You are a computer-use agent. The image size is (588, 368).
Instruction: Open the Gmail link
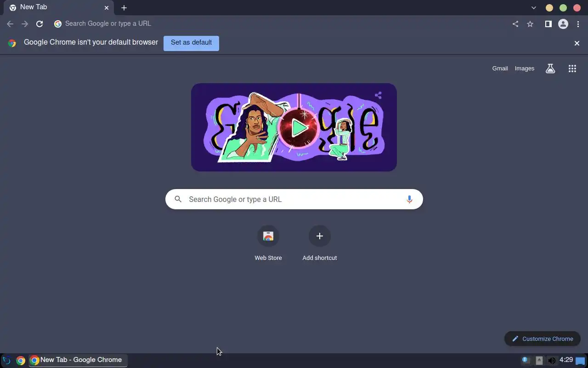click(500, 69)
